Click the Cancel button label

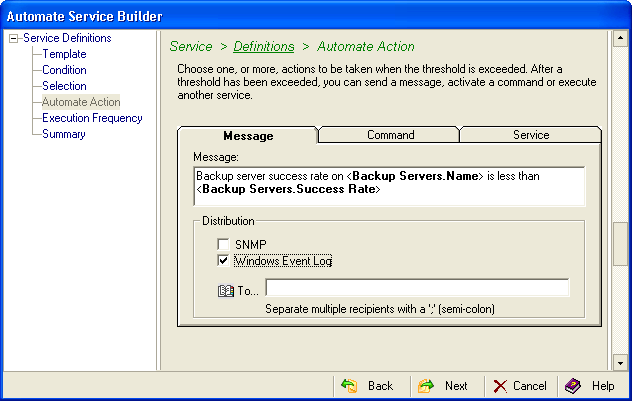click(x=529, y=386)
